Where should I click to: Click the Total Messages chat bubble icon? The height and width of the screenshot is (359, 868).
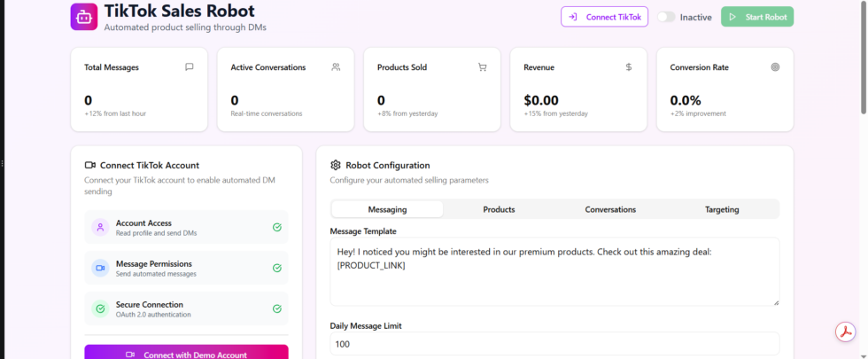pyautogui.click(x=189, y=66)
